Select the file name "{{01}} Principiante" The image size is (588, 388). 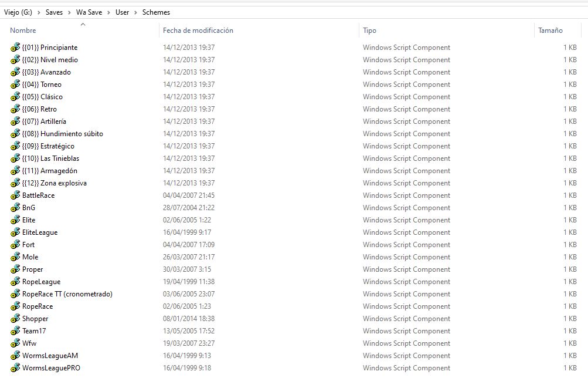click(x=50, y=48)
